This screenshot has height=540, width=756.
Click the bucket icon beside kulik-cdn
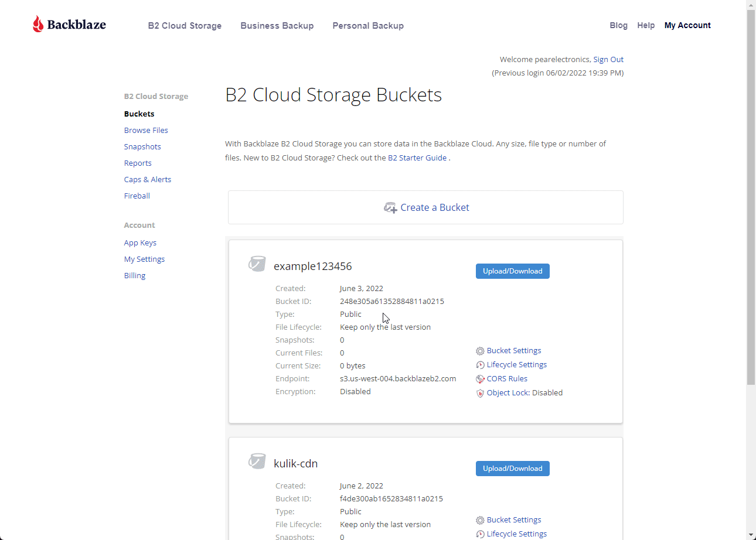click(257, 461)
